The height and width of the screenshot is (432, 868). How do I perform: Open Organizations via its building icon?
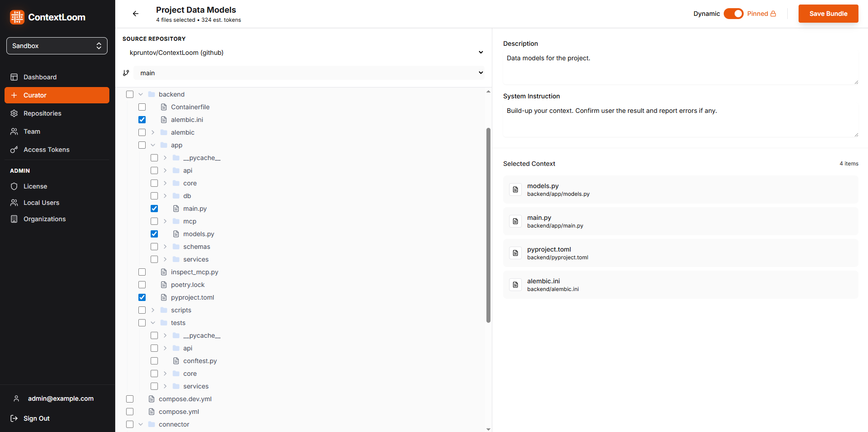click(x=15, y=219)
